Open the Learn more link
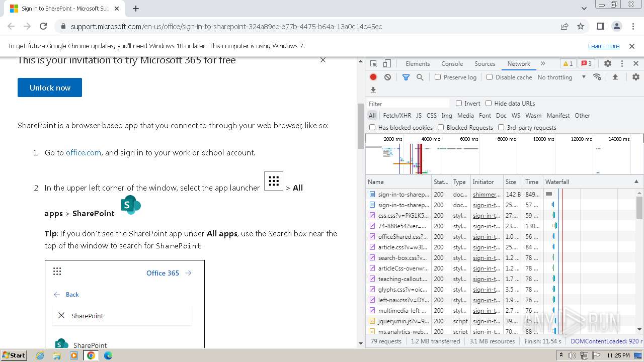The height and width of the screenshot is (362, 644). tap(604, 46)
